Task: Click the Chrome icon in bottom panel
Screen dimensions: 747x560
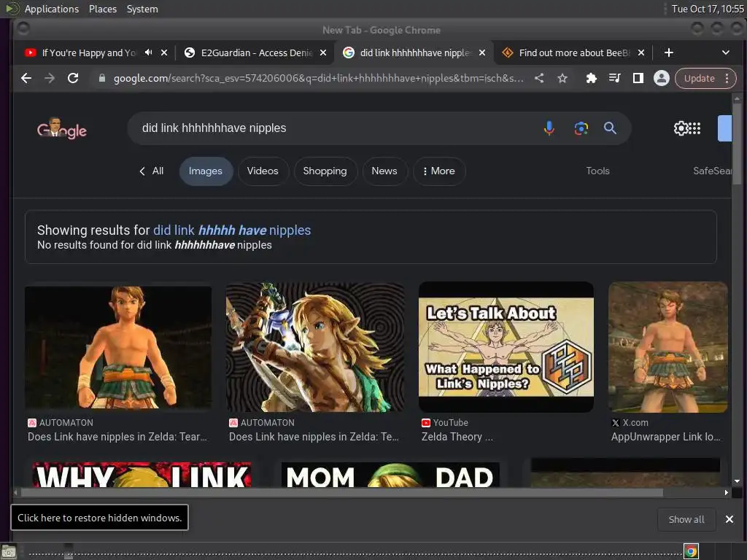Action: [x=691, y=551]
